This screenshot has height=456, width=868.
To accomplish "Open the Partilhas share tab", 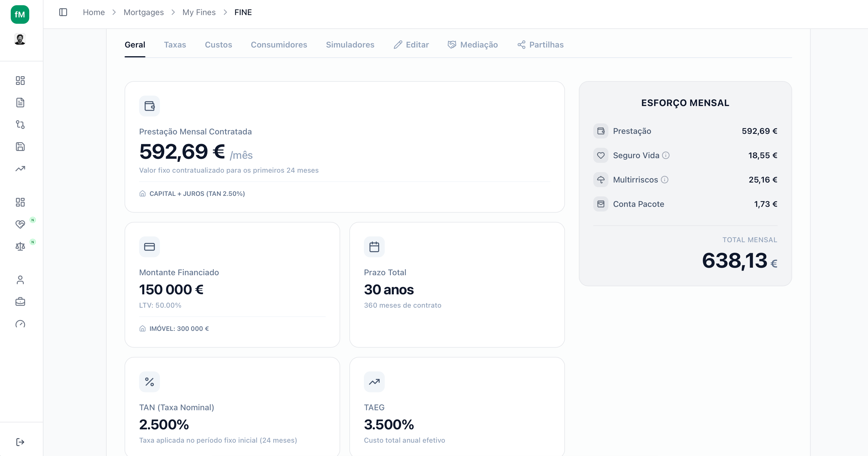I will click(x=540, y=45).
